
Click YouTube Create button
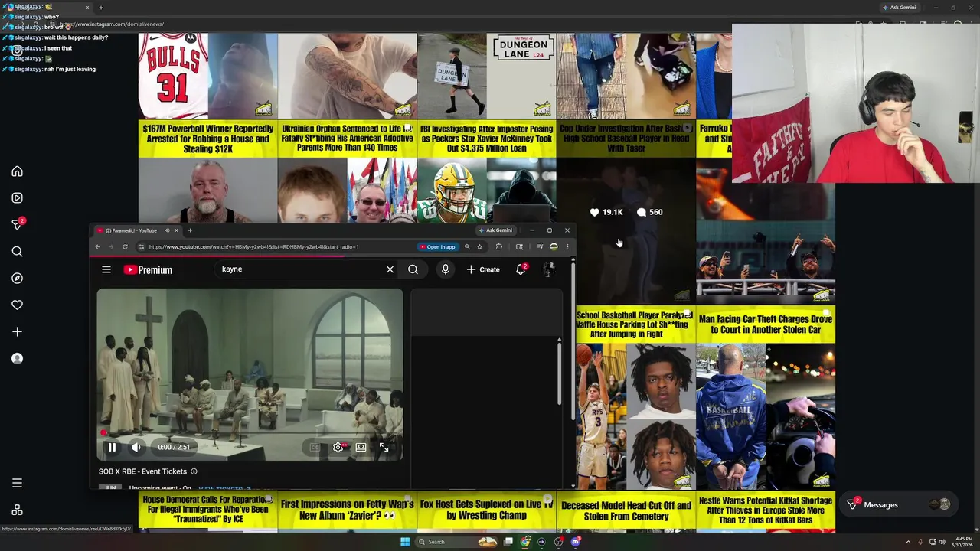click(x=483, y=269)
